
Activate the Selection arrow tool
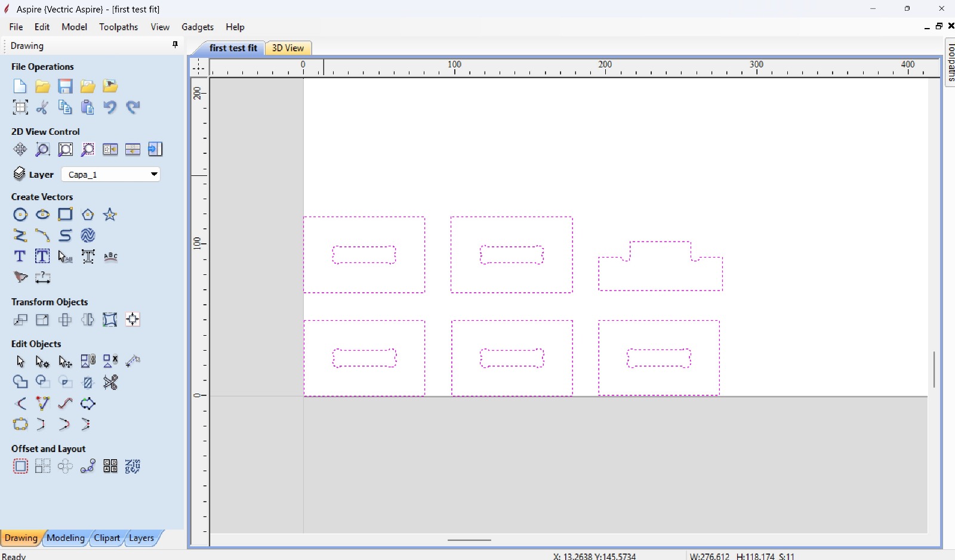click(x=20, y=361)
